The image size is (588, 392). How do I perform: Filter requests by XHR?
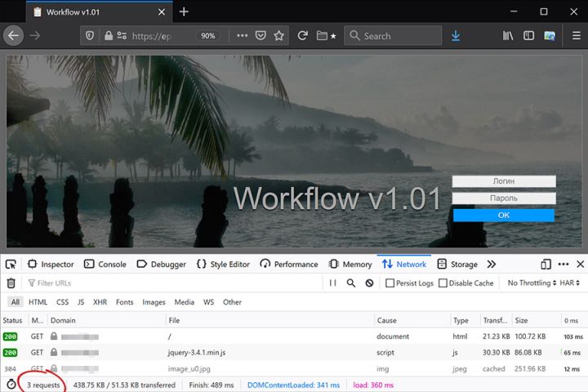[100, 302]
